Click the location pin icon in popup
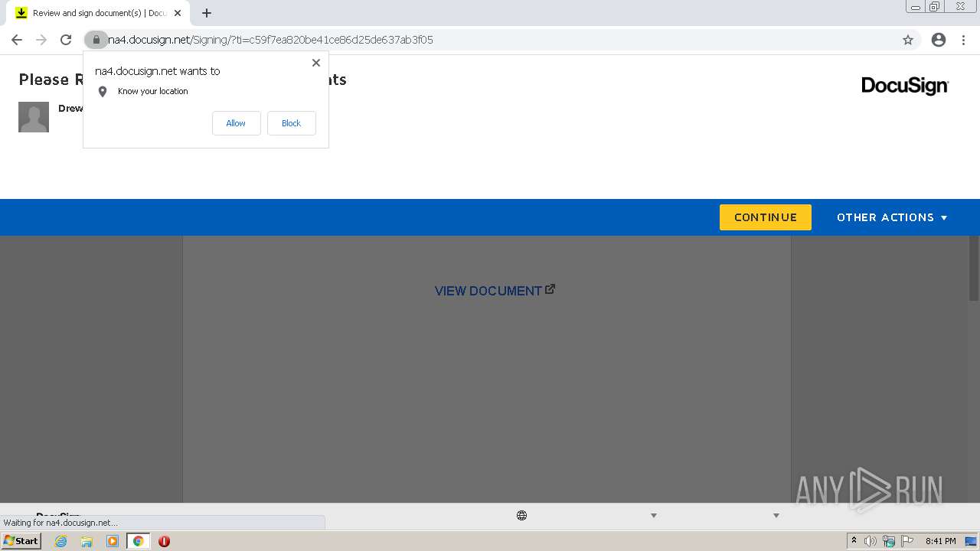 point(103,92)
